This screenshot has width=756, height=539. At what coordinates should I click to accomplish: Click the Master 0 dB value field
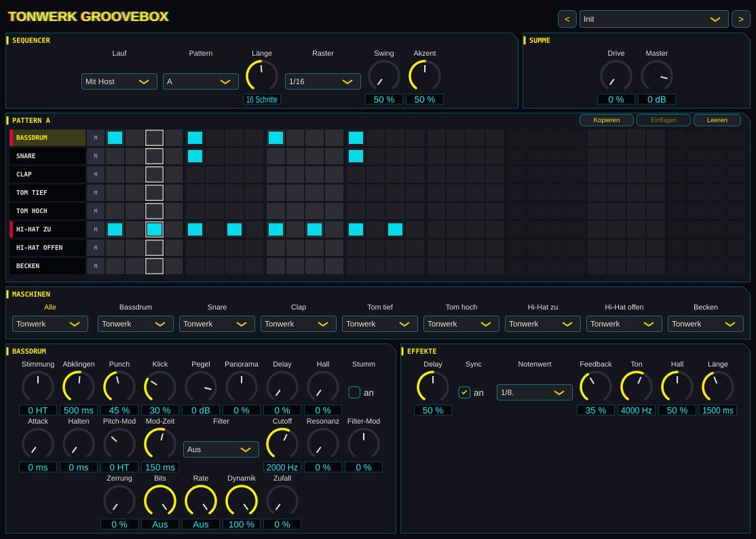[657, 99]
